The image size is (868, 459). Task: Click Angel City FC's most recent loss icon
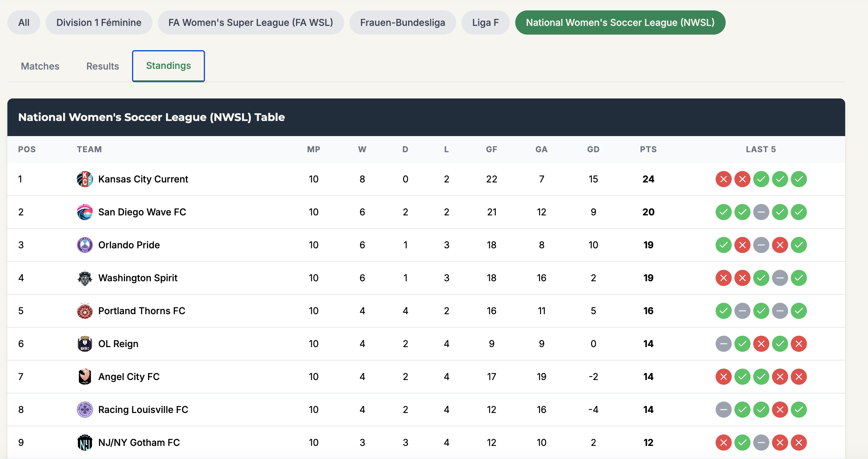[x=799, y=377]
